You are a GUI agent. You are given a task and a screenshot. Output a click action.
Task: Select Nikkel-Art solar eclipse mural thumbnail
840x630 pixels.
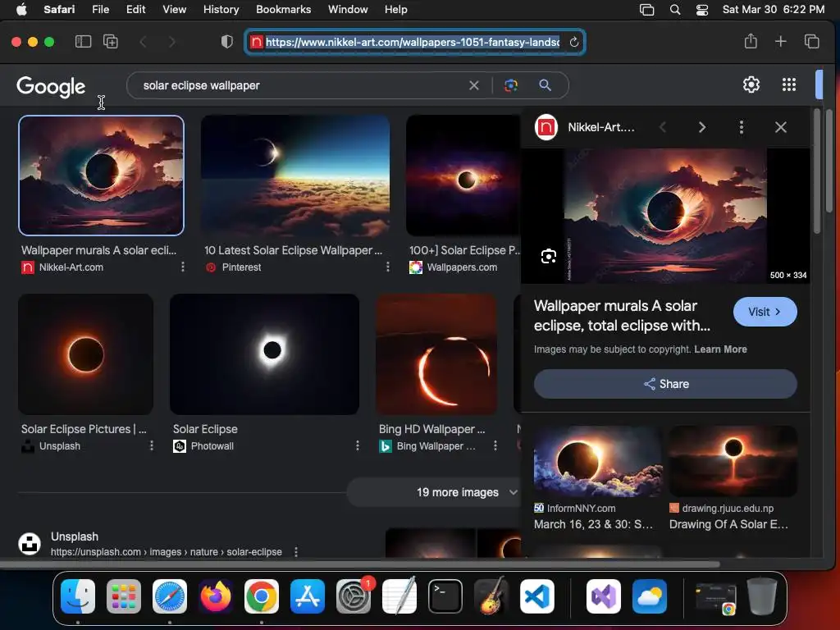101,176
